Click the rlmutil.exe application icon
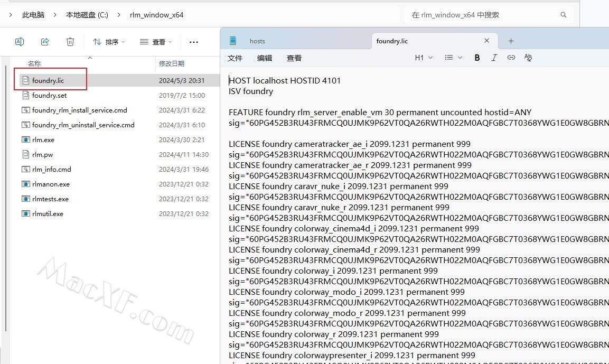Image resolution: width=609 pixels, height=364 pixels. click(x=26, y=213)
